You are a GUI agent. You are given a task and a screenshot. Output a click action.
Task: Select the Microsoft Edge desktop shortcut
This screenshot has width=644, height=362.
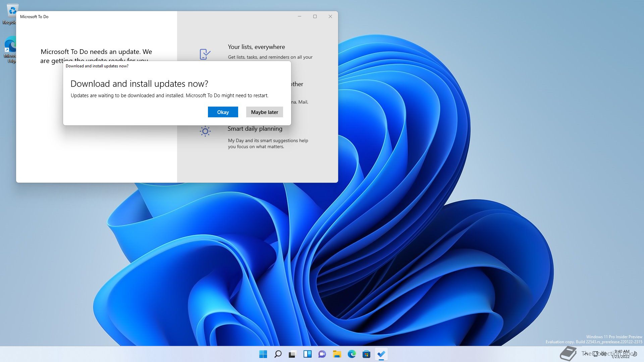tap(10, 50)
